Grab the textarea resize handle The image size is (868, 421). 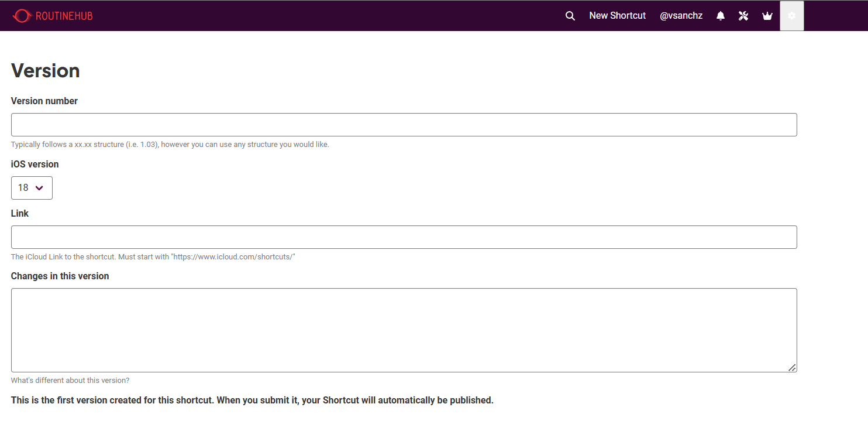792,367
